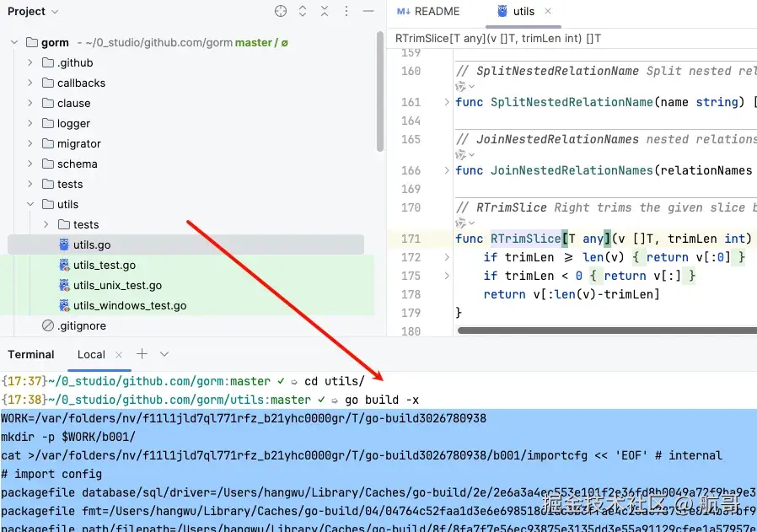Click line number 171 in the gutter
Screen dimensions: 757x532
[x=411, y=239]
